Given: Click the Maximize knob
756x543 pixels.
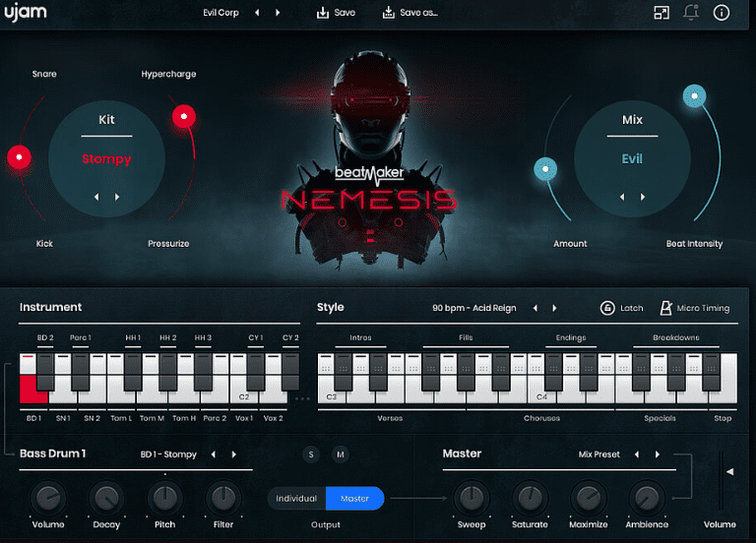Looking at the screenshot, I should click(x=589, y=498).
